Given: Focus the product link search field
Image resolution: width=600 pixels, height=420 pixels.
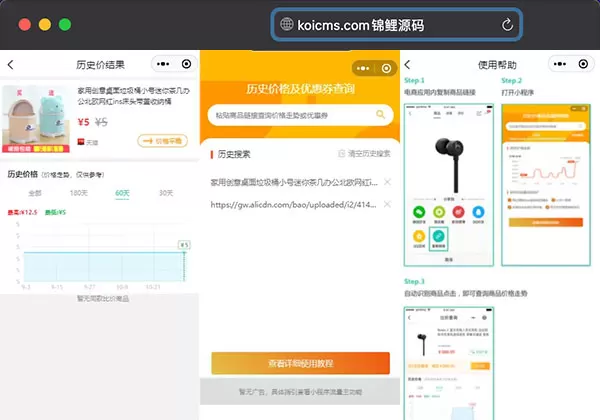Looking at the screenshot, I should click(x=300, y=115).
